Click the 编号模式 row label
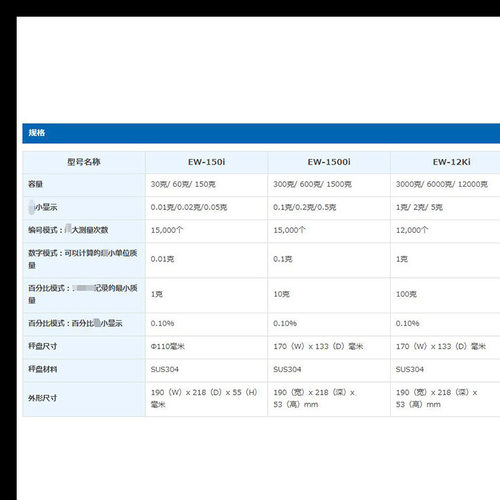500x500 pixels. [84, 231]
